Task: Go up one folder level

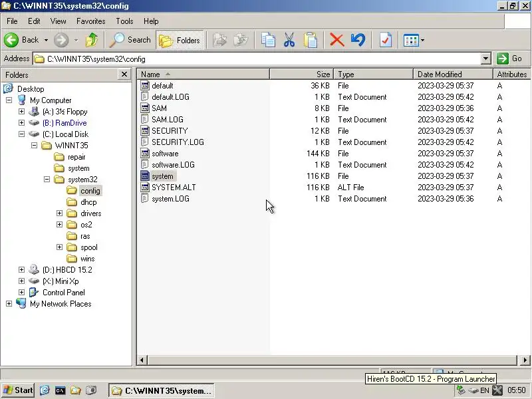Action: coord(92,40)
